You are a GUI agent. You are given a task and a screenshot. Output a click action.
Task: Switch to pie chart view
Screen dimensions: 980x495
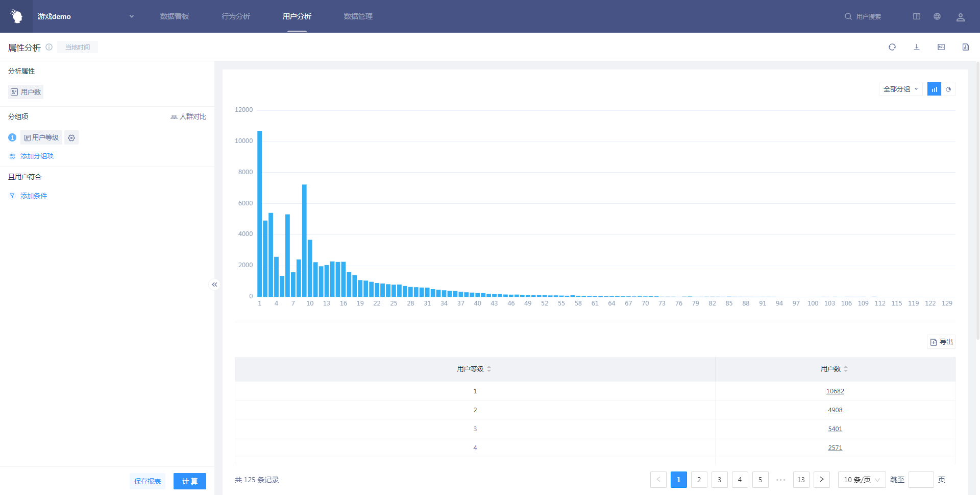(948, 89)
